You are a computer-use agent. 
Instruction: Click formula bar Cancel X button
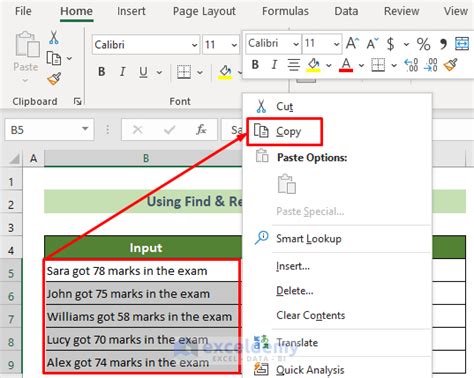pyautogui.click(x=137, y=129)
